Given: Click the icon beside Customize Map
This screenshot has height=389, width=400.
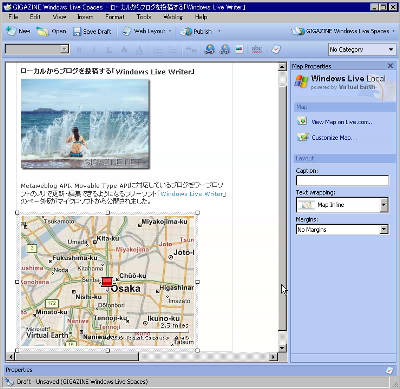Looking at the screenshot, I should coord(303,137).
